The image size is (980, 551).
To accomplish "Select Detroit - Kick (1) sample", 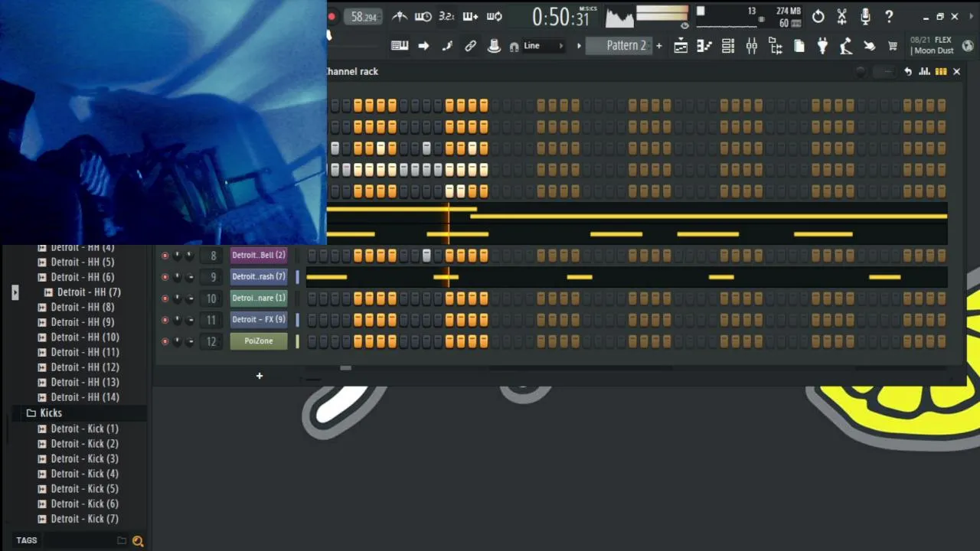I will [x=84, y=429].
